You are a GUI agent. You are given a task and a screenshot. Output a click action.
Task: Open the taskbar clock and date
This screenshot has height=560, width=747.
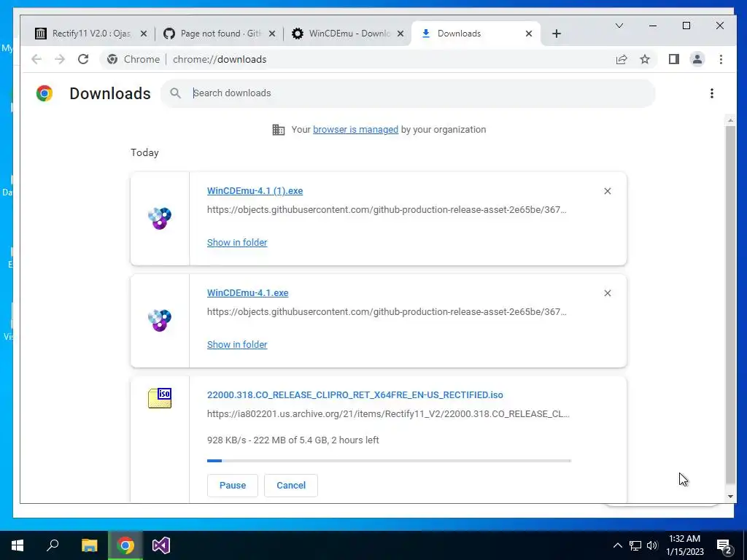(684, 545)
